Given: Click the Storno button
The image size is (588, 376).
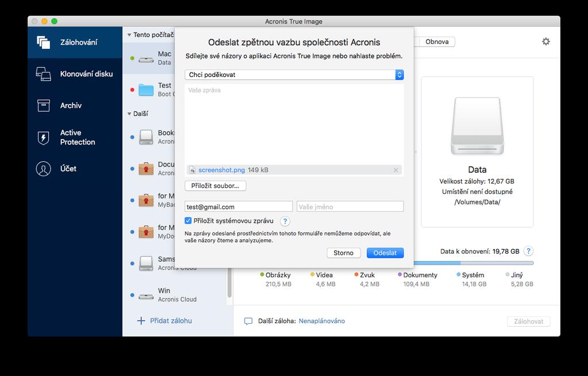Looking at the screenshot, I should pyautogui.click(x=343, y=253).
